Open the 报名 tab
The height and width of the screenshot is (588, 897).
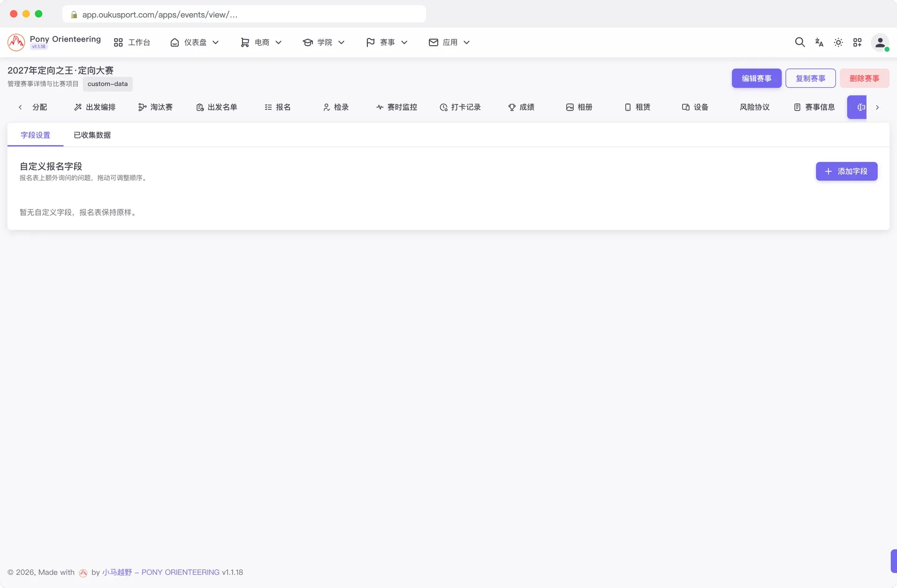278,107
